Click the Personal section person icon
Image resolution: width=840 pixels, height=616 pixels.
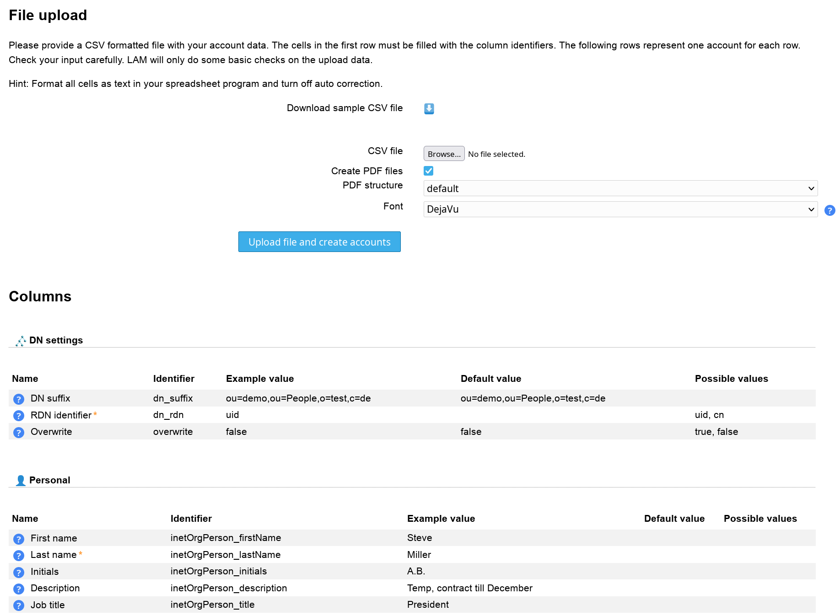click(x=21, y=481)
